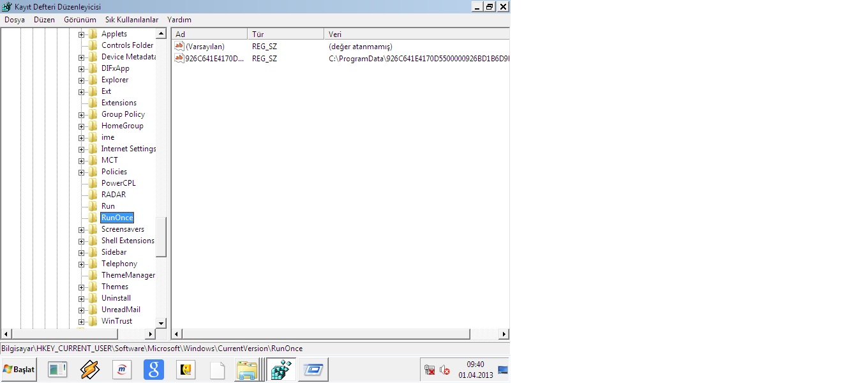Open the Dosya menu
The height and width of the screenshot is (383, 868).
coord(15,20)
